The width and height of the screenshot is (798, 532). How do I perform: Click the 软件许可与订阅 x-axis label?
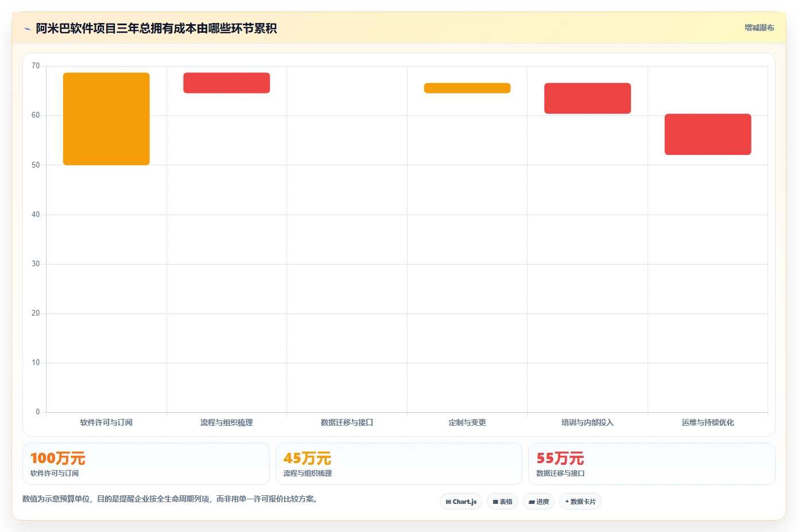106,422
